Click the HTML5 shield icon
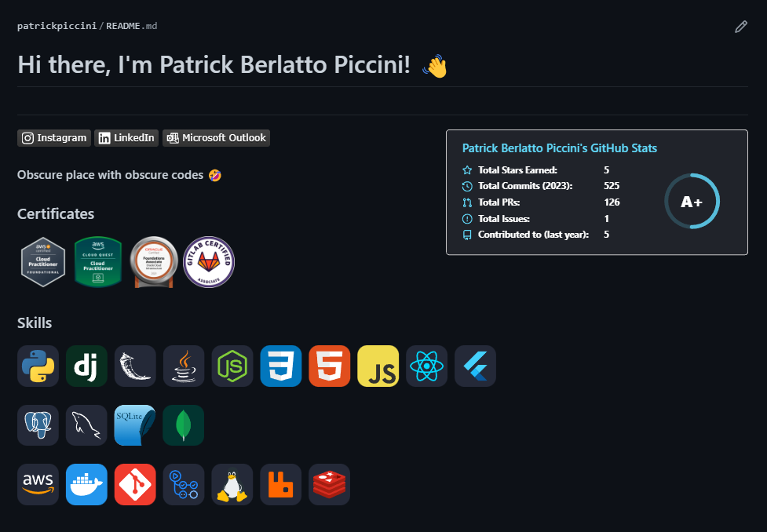767x532 pixels. (329, 366)
